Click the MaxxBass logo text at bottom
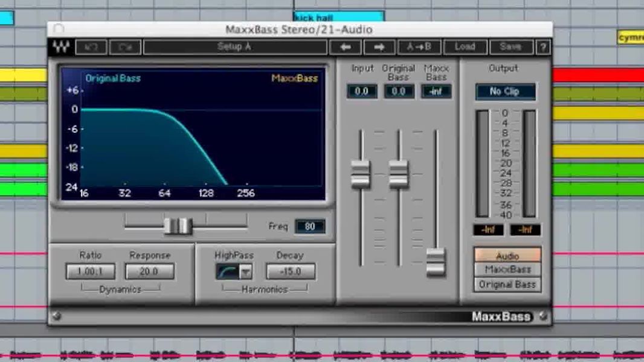This screenshot has width=644, height=362. tap(501, 317)
